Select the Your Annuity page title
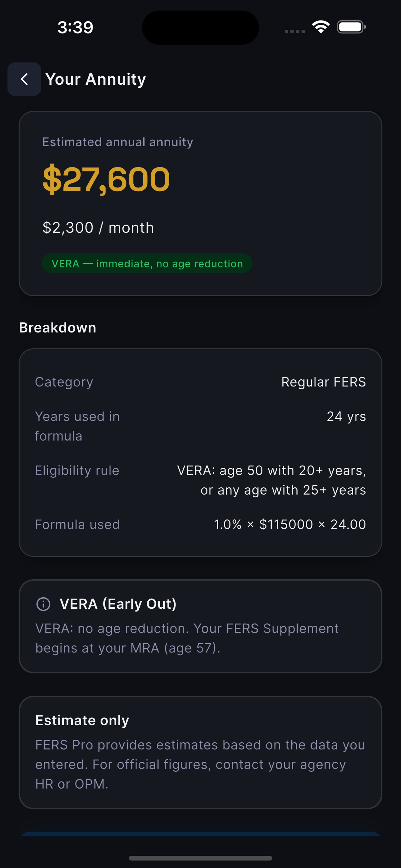 coord(96,80)
